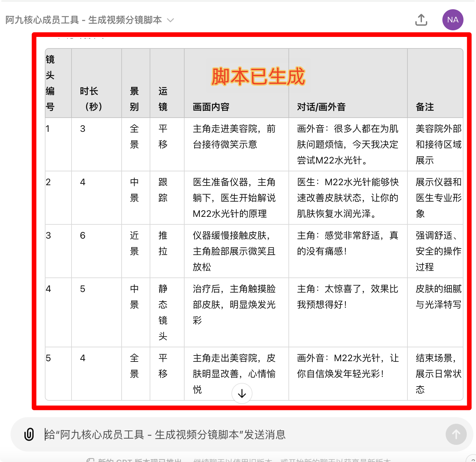Open the NA profile avatar menu
The height and width of the screenshot is (462, 476).
click(453, 20)
